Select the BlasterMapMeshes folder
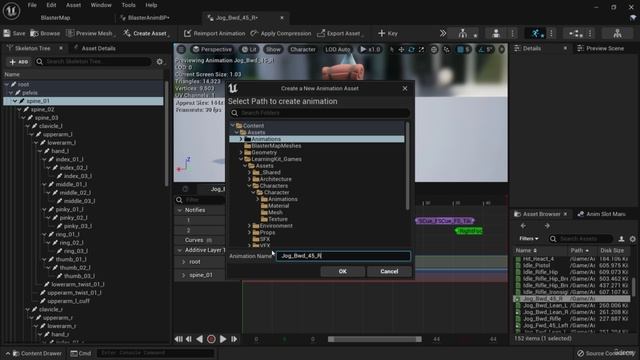 point(276,146)
